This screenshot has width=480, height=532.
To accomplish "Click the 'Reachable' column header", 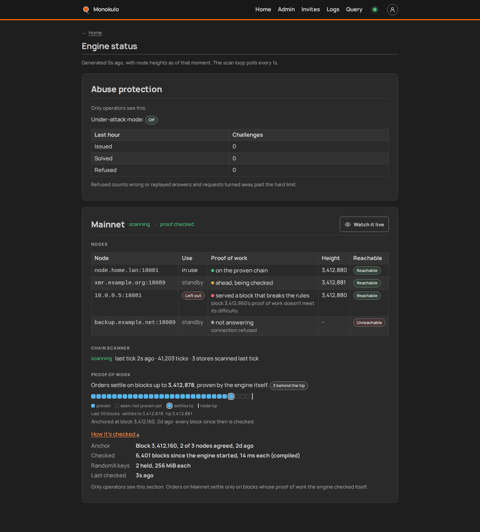I will 367,258.
